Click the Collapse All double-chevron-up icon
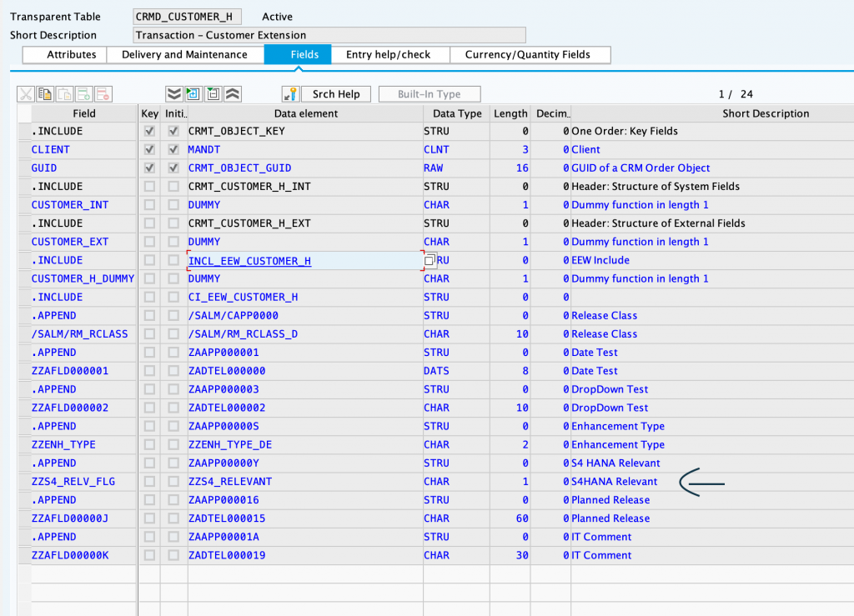854x616 pixels. (233, 94)
